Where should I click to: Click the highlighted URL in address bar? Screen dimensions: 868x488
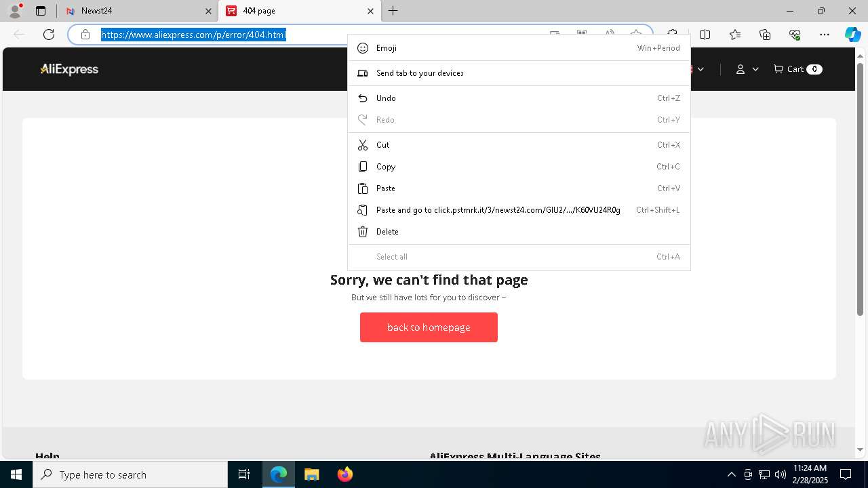194,35
